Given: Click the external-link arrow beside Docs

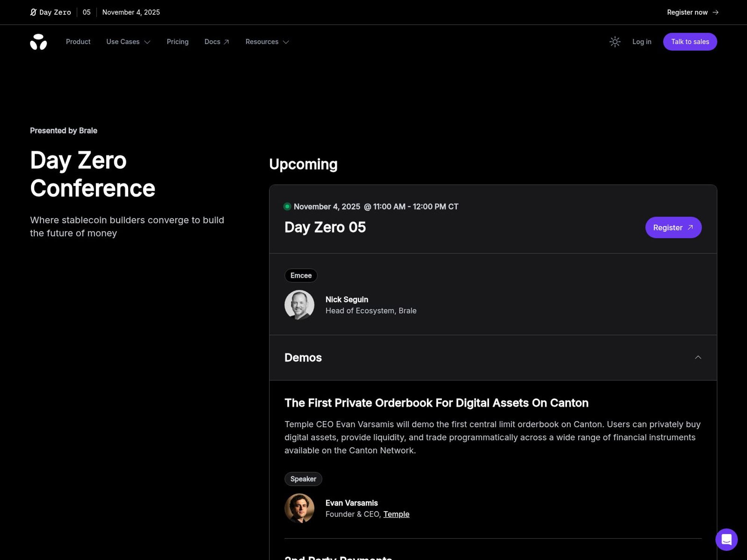Looking at the screenshot, I should [226, 41].
